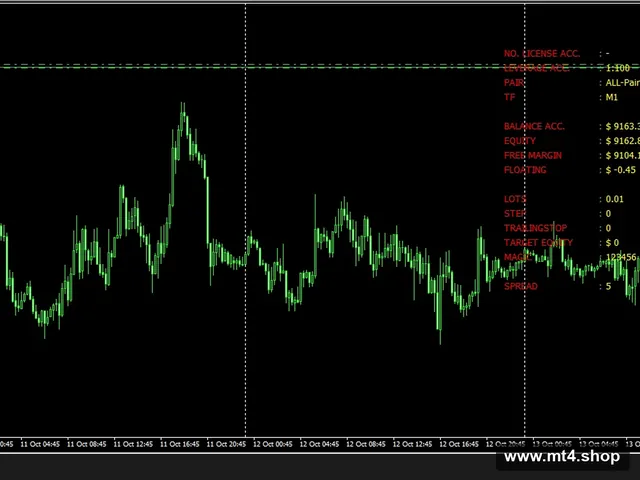
Task: Click the MAGIC label
Action: pos(518,257)
